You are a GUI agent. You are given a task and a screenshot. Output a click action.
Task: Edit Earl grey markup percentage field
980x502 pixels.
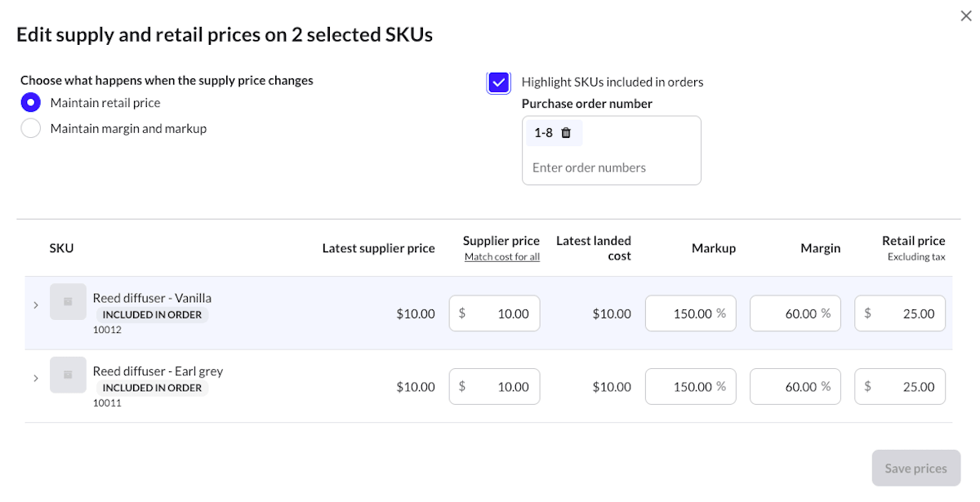691,387
